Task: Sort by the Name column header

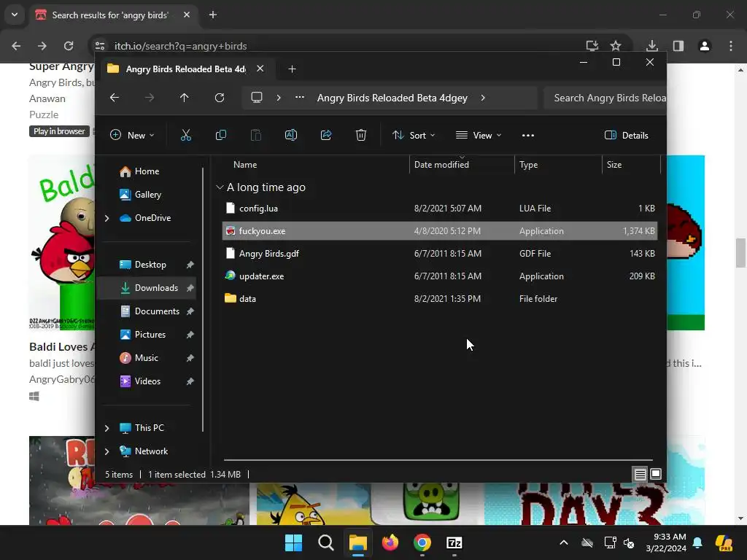Action: [x=245, y=165]
